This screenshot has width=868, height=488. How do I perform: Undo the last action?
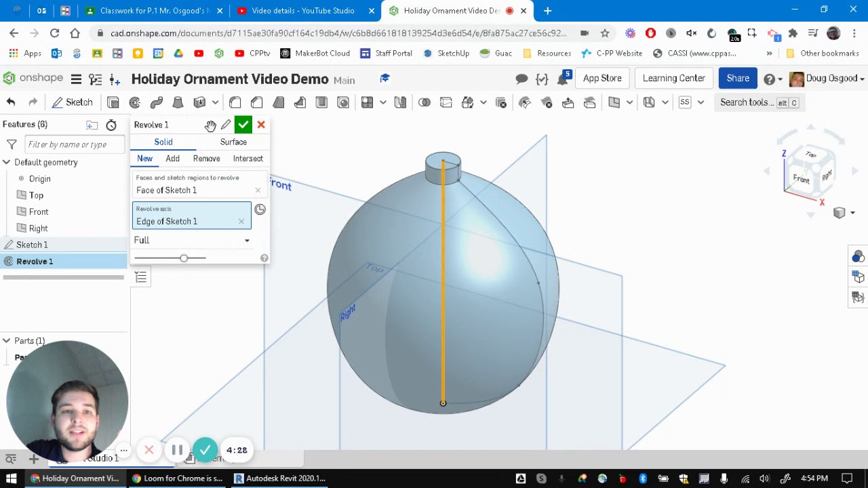tap(11, 102)
